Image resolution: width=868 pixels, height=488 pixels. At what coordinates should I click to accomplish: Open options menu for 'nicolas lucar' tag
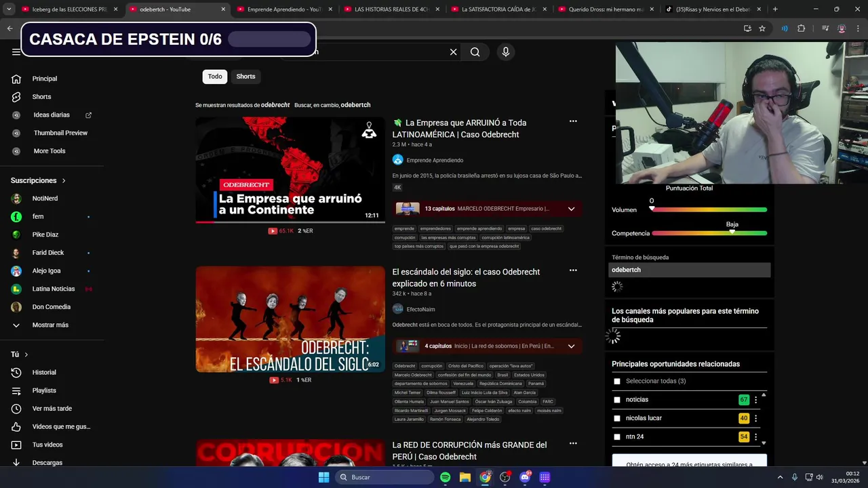click(x=755, y=418)
